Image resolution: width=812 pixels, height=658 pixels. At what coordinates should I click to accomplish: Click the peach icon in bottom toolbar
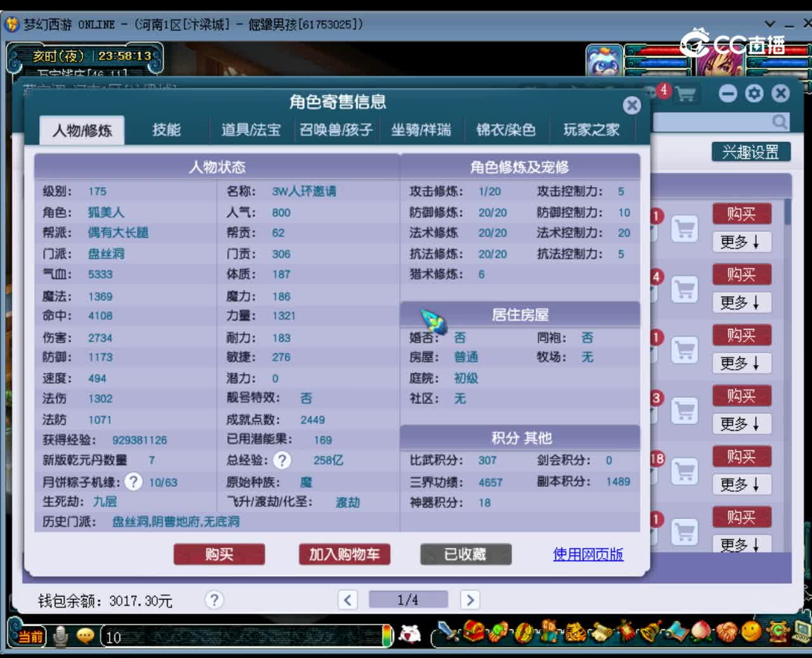pyautogui.click(x=701, y=632)
